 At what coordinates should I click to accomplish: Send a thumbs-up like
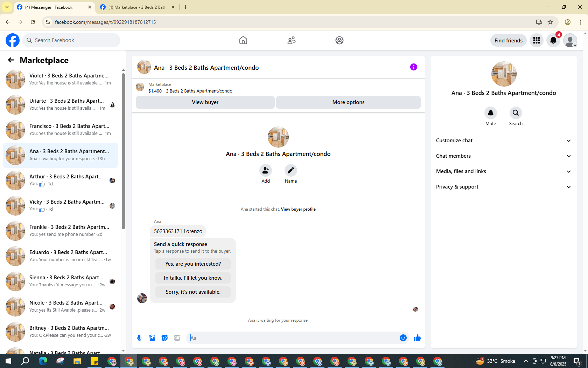417,338
